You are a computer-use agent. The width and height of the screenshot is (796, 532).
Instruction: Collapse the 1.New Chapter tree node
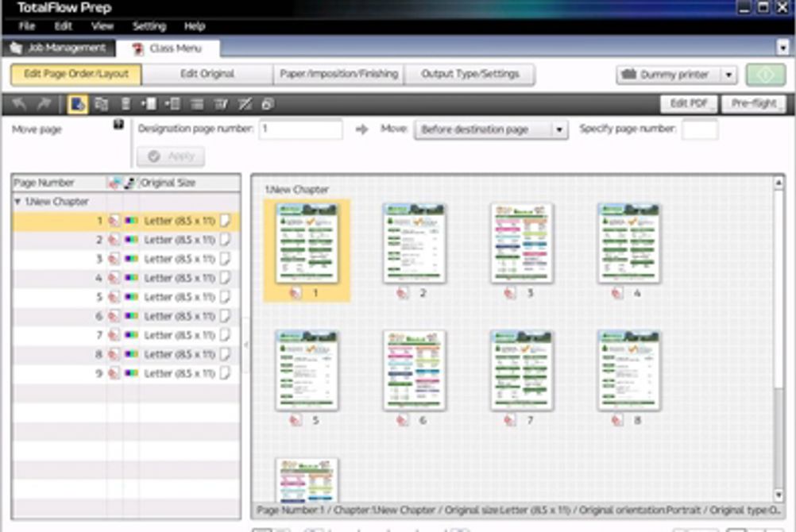coord(17,202)
